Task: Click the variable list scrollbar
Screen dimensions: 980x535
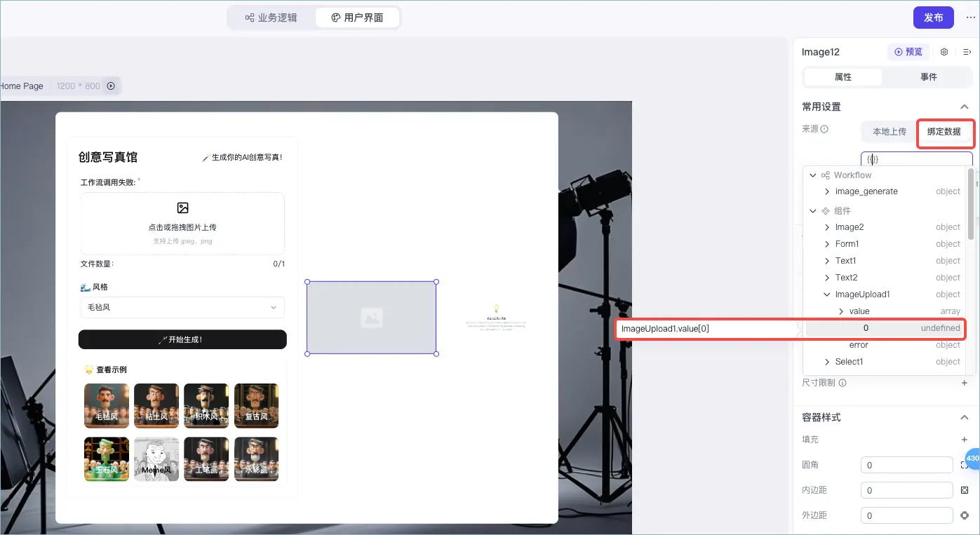Action: (x=971, y=203)
